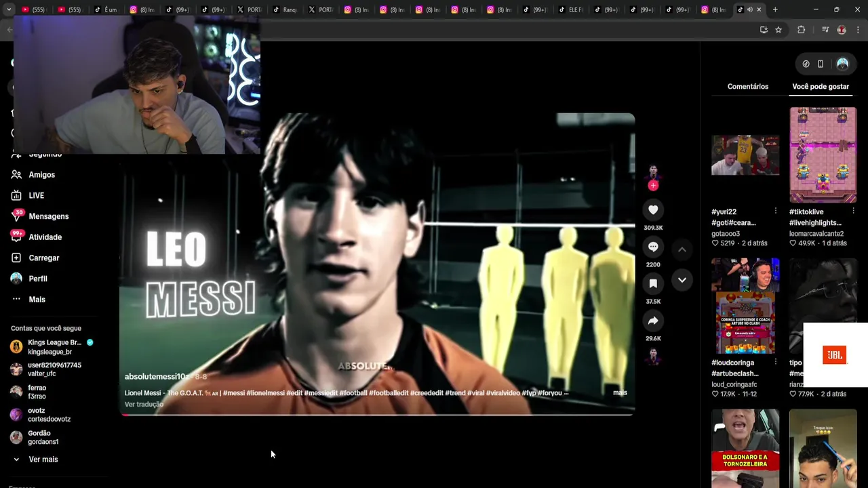Click the install app icon in address bar
Image resolution: width=868 pixels, height=488 pixels.
point(764,30)
